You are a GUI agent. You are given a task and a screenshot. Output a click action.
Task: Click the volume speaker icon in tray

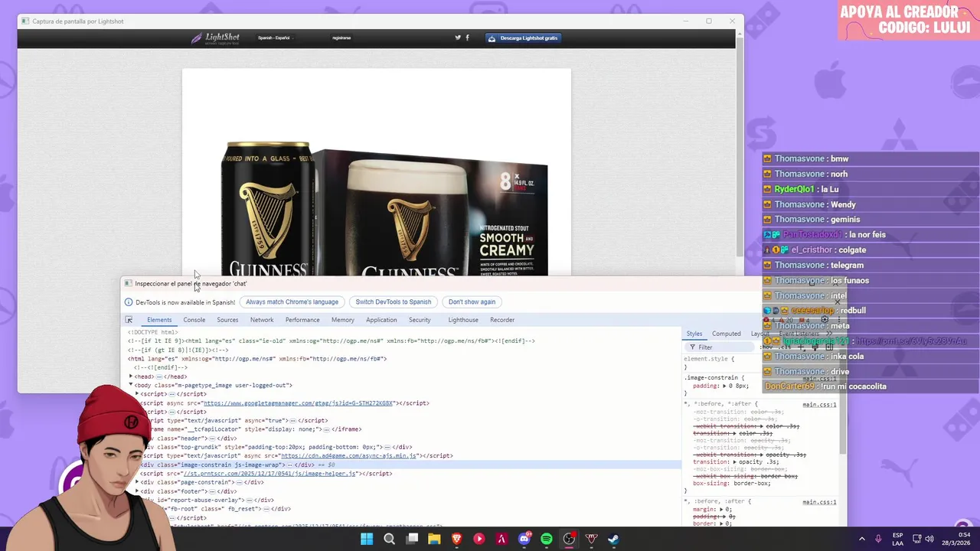[931, 539]
